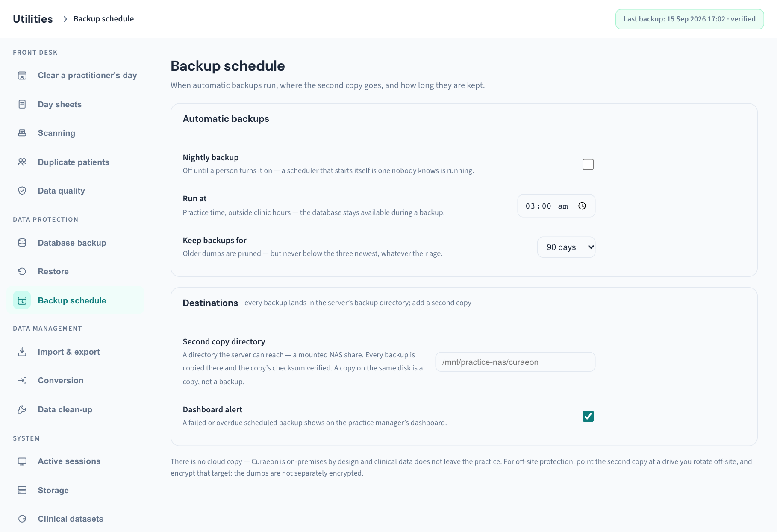Focus the Second copy directory path field
This screenshot has width=777, height=532.
click(x=515, y=362)
